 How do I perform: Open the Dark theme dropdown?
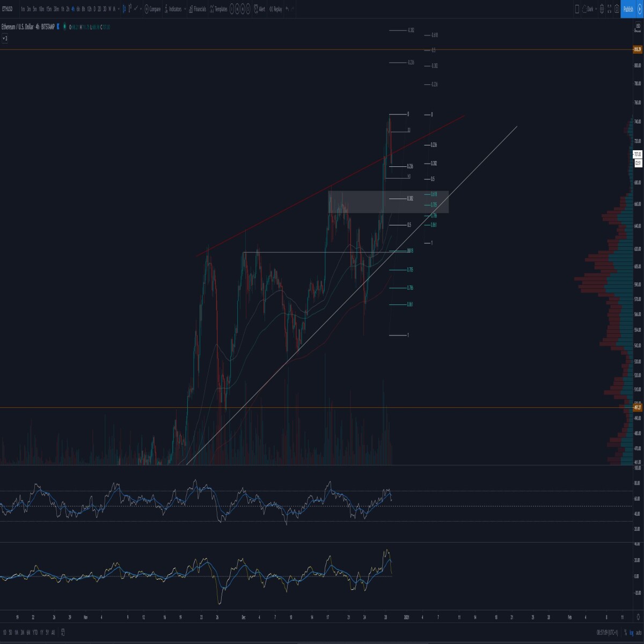click(590, 9)
